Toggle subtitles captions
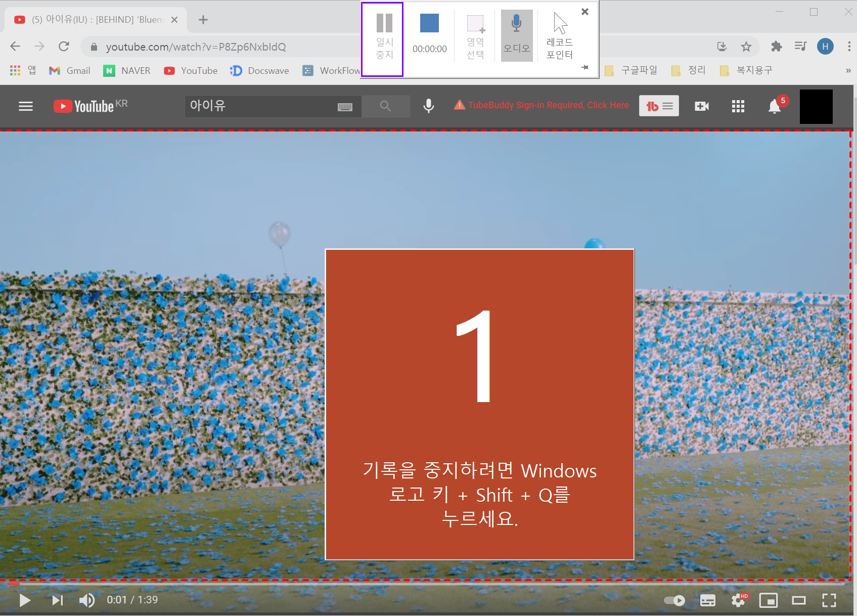857x616 pixels. [x=708, y=600]
